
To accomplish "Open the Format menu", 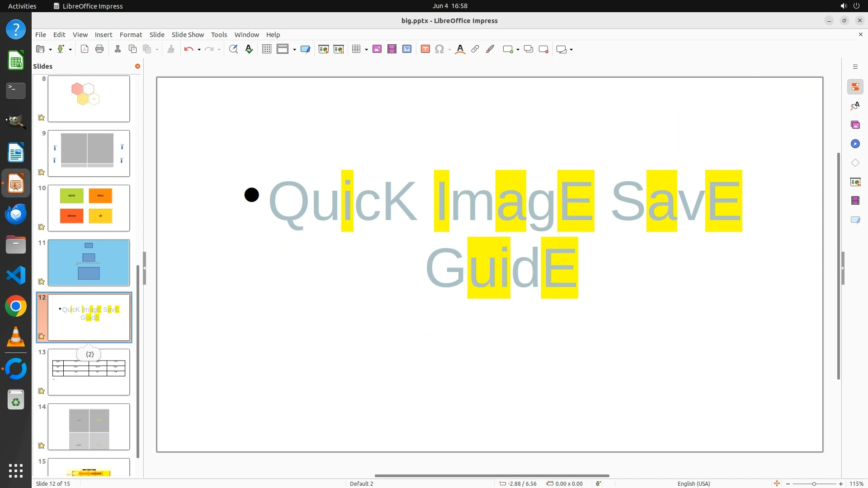I will pos(131,35).
